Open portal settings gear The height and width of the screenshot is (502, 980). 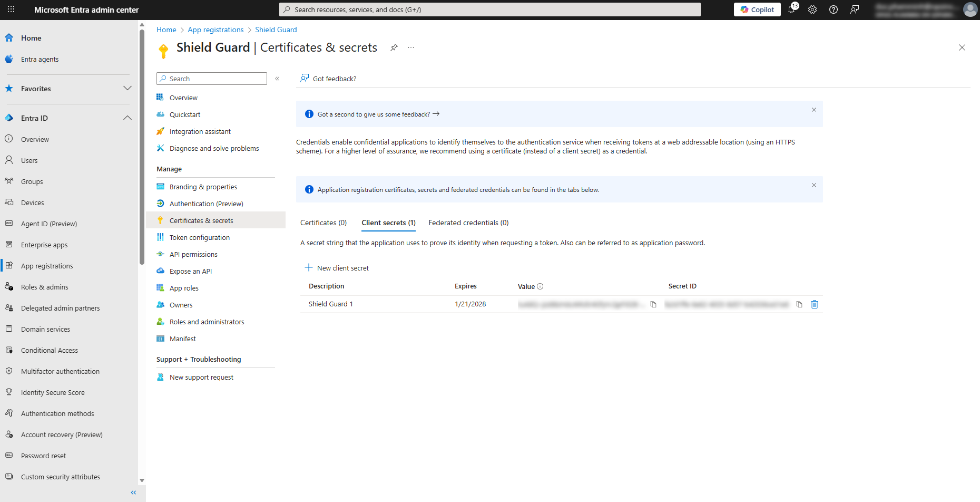812,9
